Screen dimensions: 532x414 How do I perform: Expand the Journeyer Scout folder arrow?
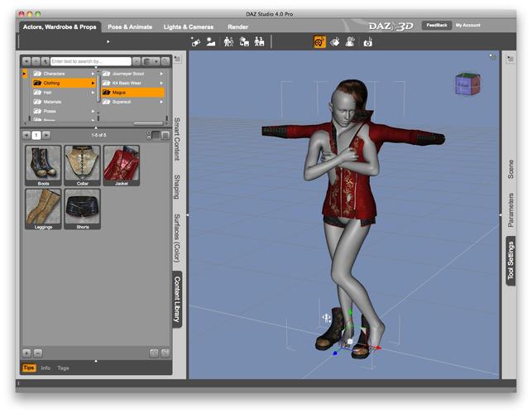point(161,74)
